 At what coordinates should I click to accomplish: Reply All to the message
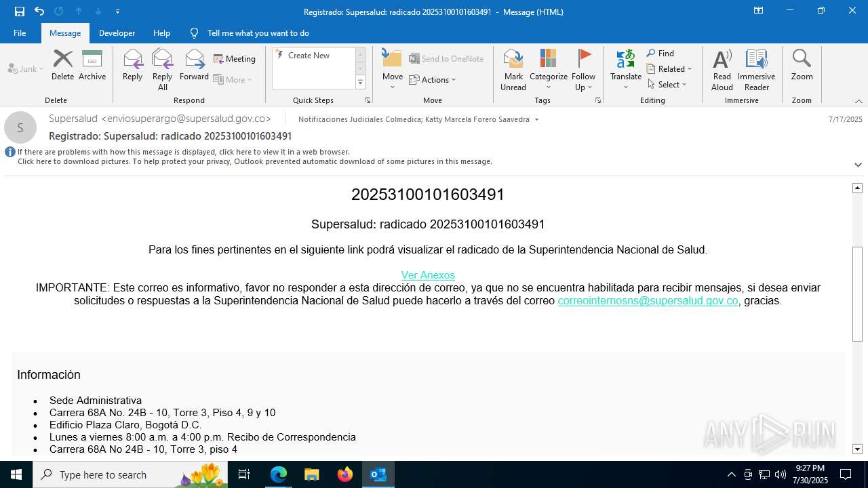tap(163, 70)
